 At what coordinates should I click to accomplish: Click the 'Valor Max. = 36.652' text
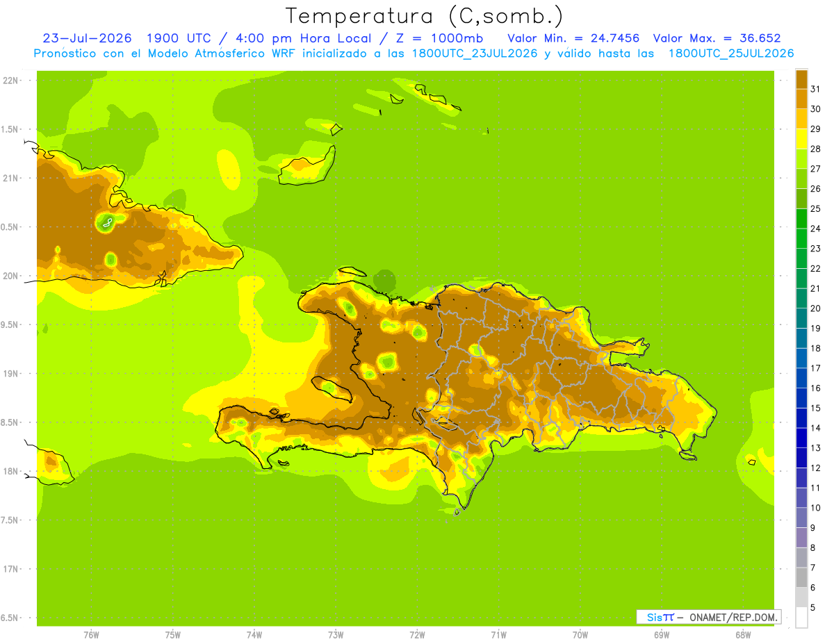coord(717,38)
